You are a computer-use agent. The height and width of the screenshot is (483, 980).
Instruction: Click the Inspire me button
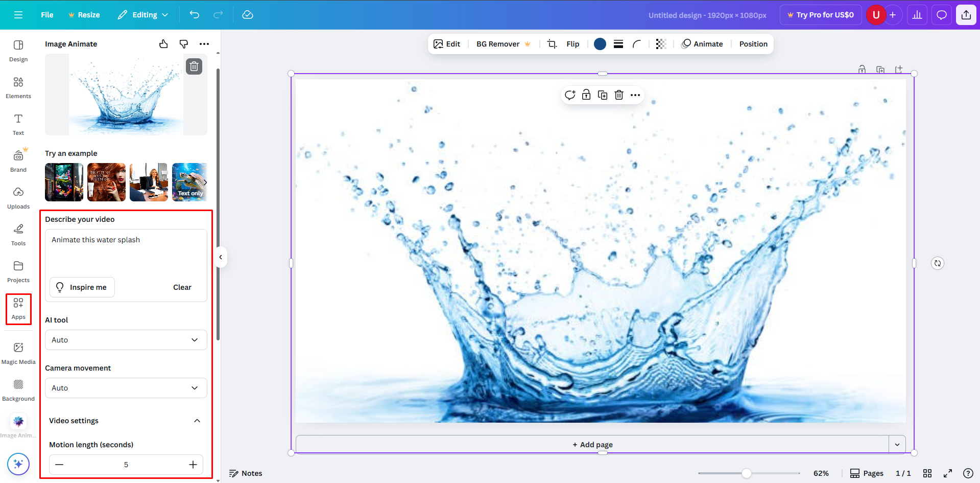pos(82,287)
